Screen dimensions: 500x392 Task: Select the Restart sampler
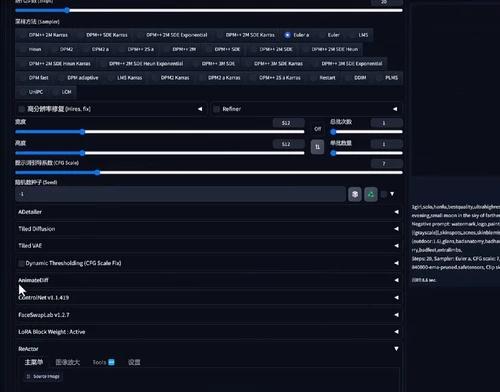[324, 78]
